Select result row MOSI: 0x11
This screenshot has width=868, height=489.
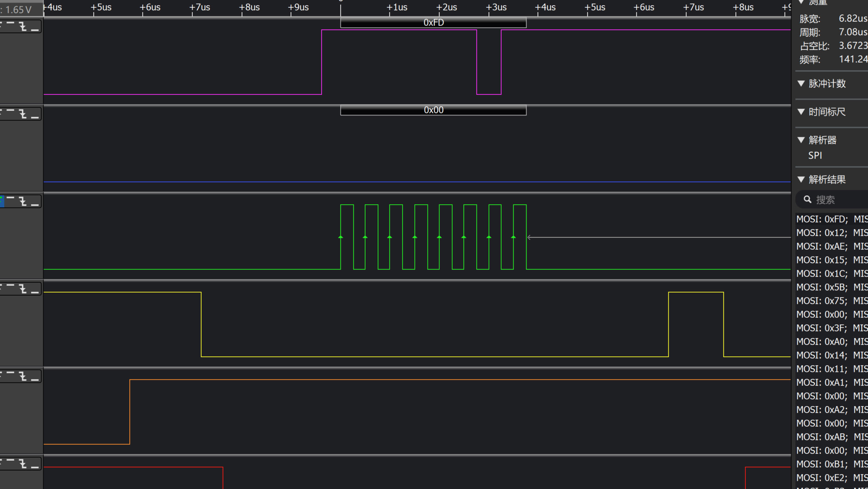coord(832,369)
